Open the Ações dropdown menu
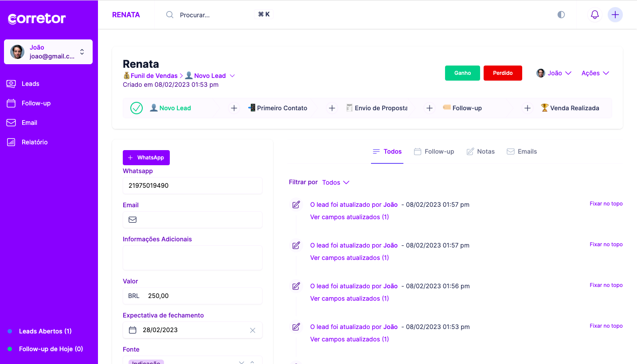The width and height of the screenshot is (637, 364). pos(595,73)
